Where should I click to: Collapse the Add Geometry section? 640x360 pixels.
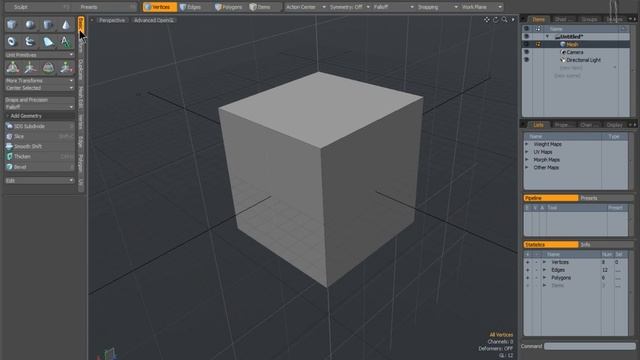coord(8,116)
